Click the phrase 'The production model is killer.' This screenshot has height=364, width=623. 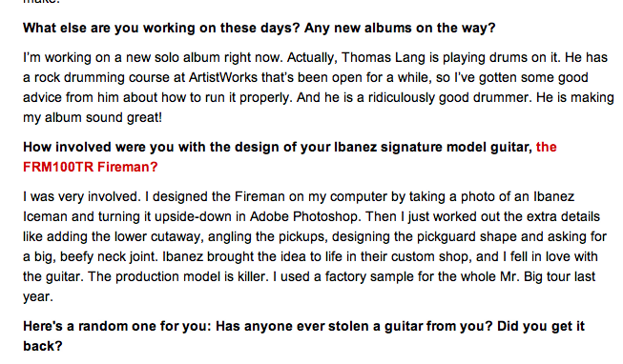click(178, 276)
